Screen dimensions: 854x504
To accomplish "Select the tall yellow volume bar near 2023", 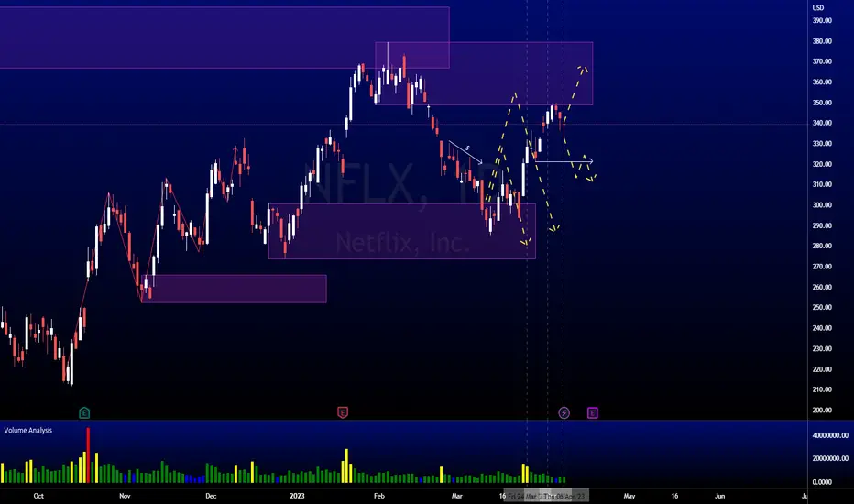I will (346, 466).
